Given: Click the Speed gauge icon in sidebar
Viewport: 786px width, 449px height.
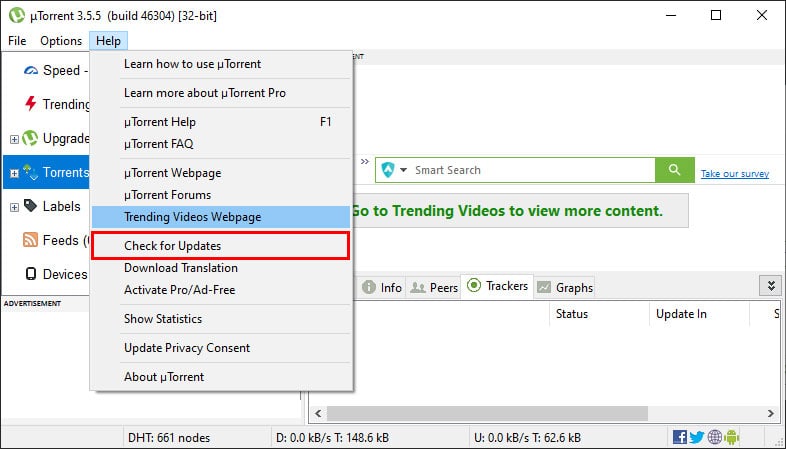Looking at the screenshot, I should (31, 71).
